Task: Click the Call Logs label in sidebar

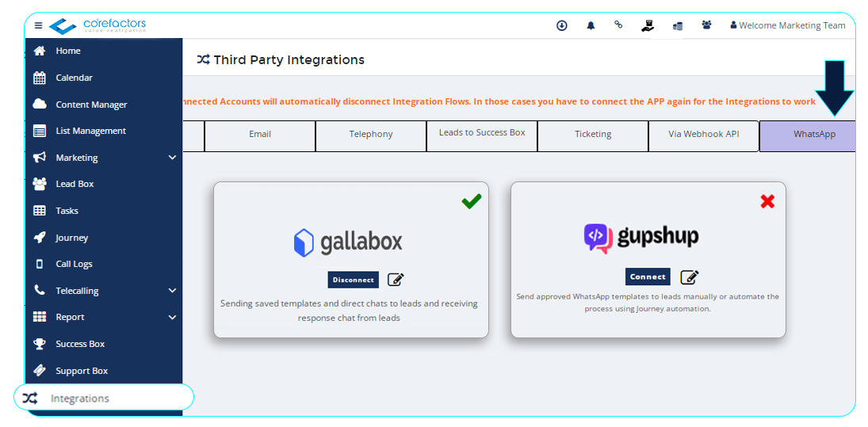Action: [75, 265]
